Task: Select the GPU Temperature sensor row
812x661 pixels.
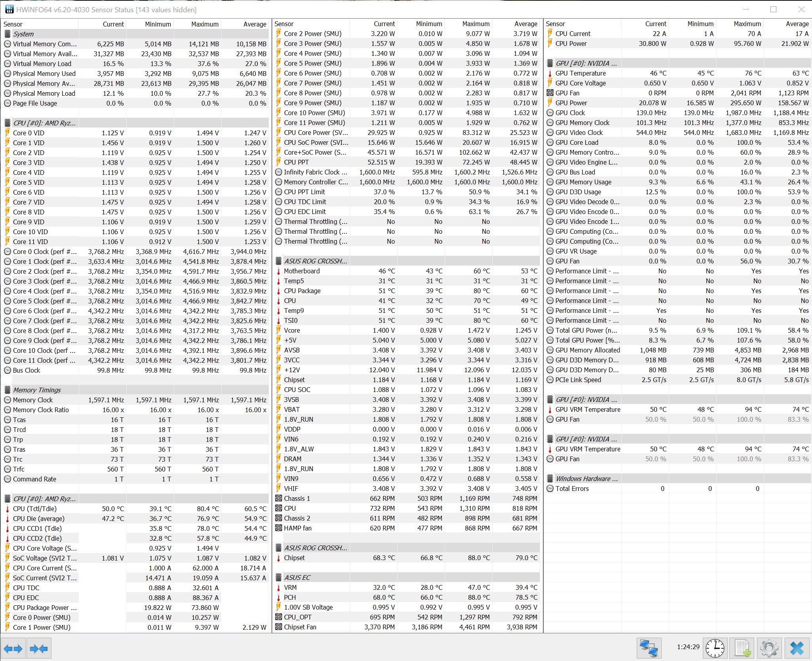Action: coord(580,73)
